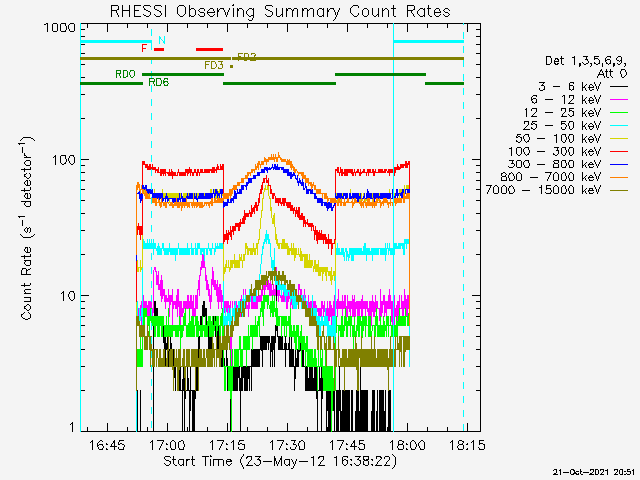This screenshot has height=480, width=640.
Task: Select the '50 - 100 keV' legend label
Action: tap(558, 138)
